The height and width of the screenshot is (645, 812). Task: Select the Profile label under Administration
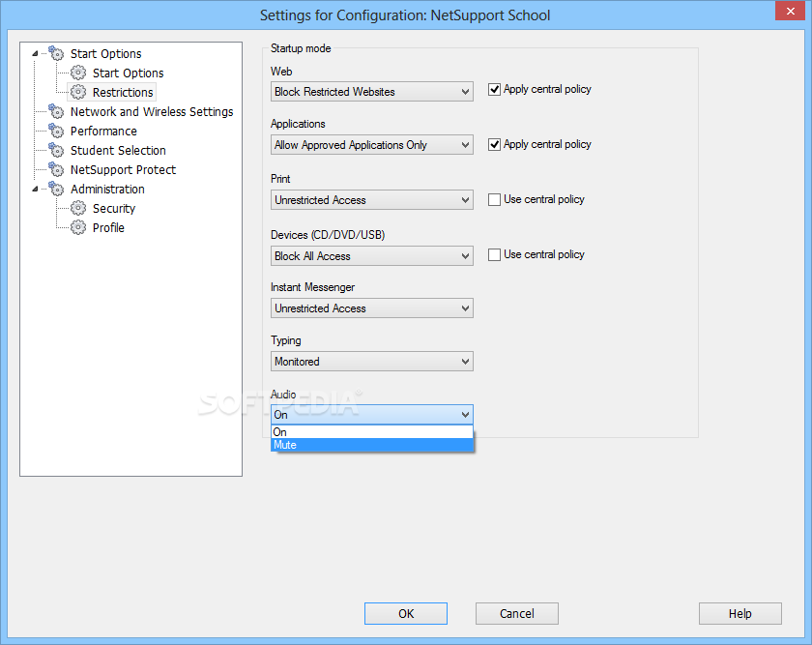click(x=108, y=227)
